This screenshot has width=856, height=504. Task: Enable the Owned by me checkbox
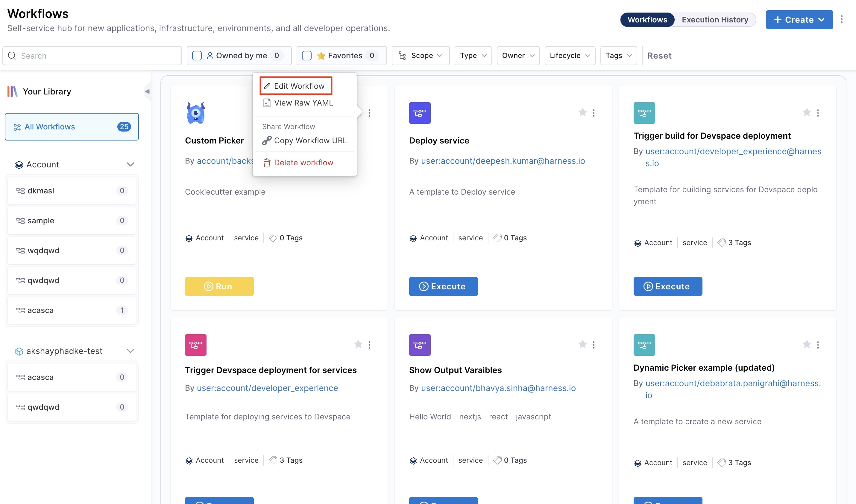pyautogui.click(x=197, y=55)
